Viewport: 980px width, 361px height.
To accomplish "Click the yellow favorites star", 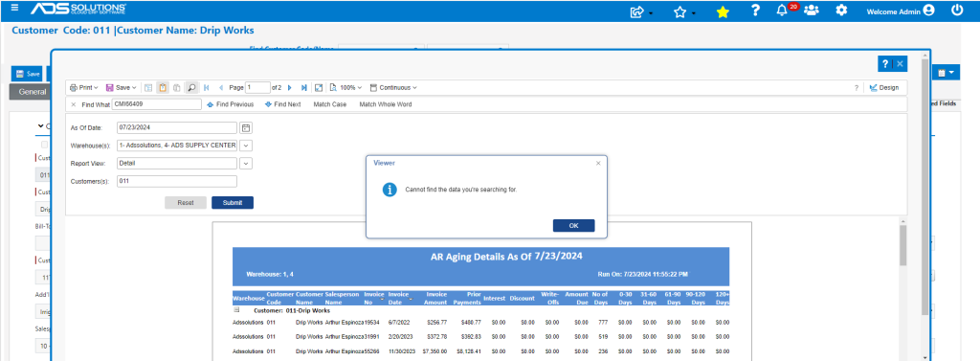I will [724, 11].
